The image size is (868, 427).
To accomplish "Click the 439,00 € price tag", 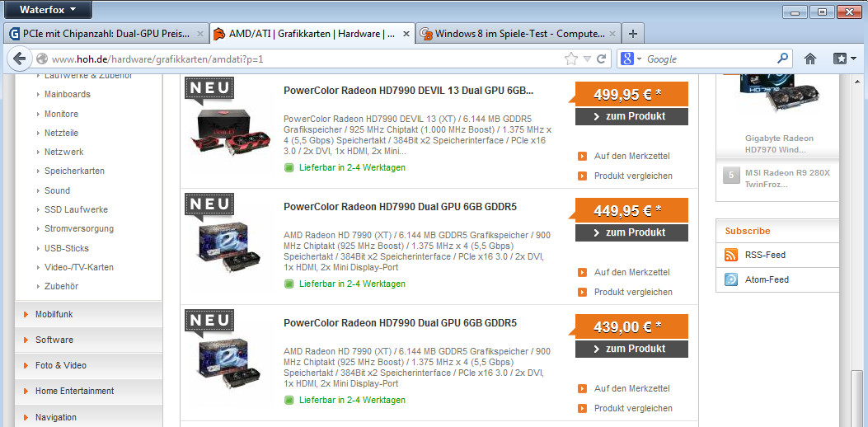I will tap(631, 326).
